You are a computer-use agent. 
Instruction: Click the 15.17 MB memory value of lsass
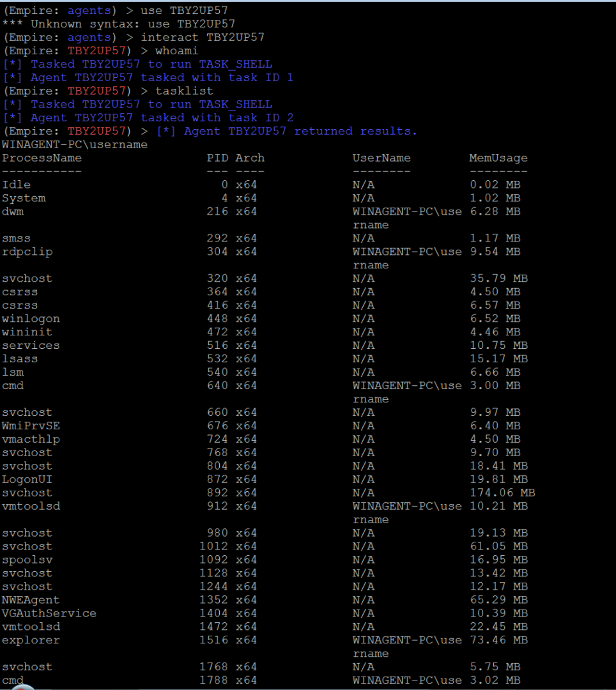(498, 358)
